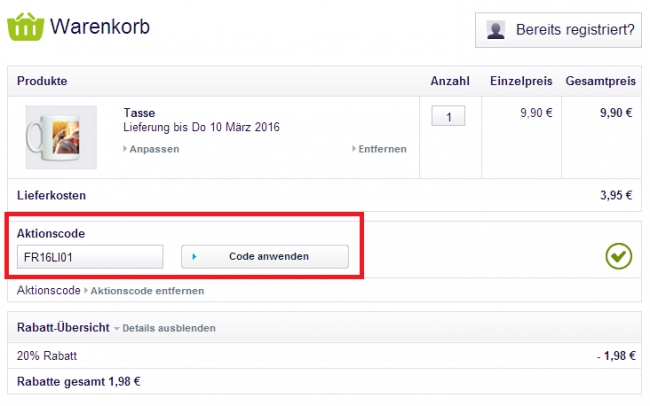The height and width of the screenshot is (406, 650).
Task: Click the Produkte column header
Action: (43, 80)
